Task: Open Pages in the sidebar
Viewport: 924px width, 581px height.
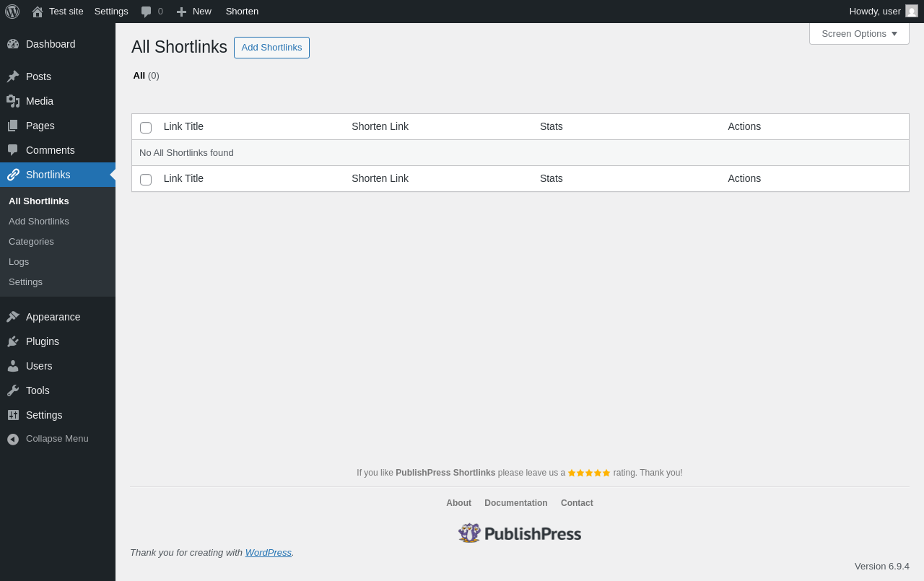Action: (x=58, y=126)
